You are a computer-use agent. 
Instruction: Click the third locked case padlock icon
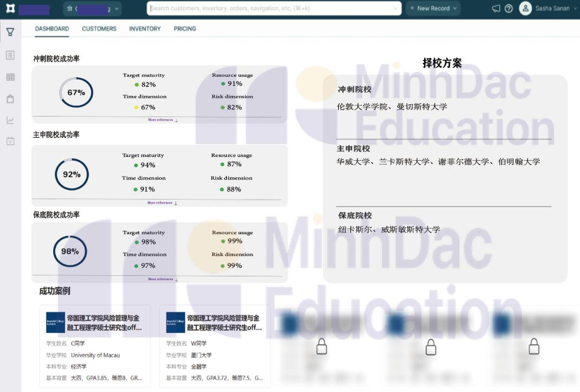click(x=534, y=346)
